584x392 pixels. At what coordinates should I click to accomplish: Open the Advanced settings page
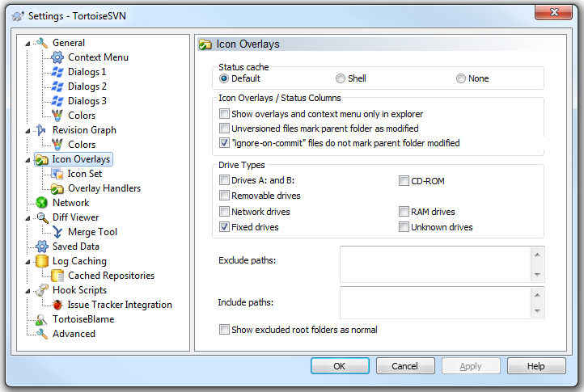pyautogui.click(x=74, y=334)
